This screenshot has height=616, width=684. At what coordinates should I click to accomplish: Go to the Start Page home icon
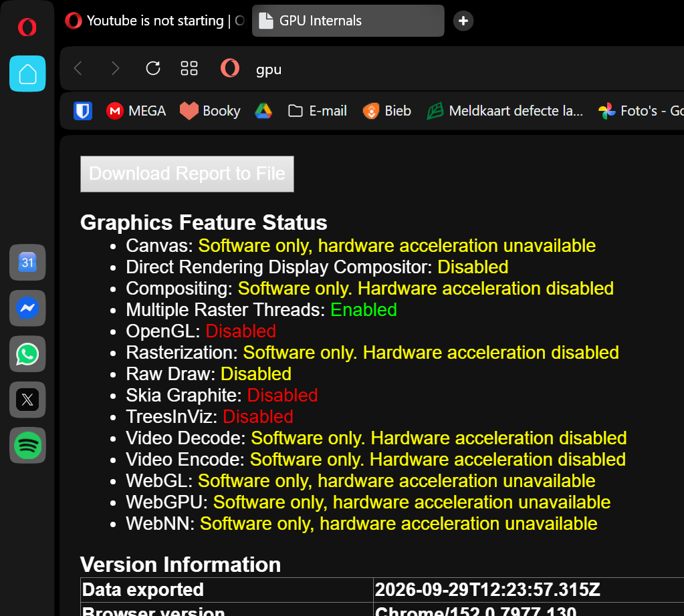(27, 73)
